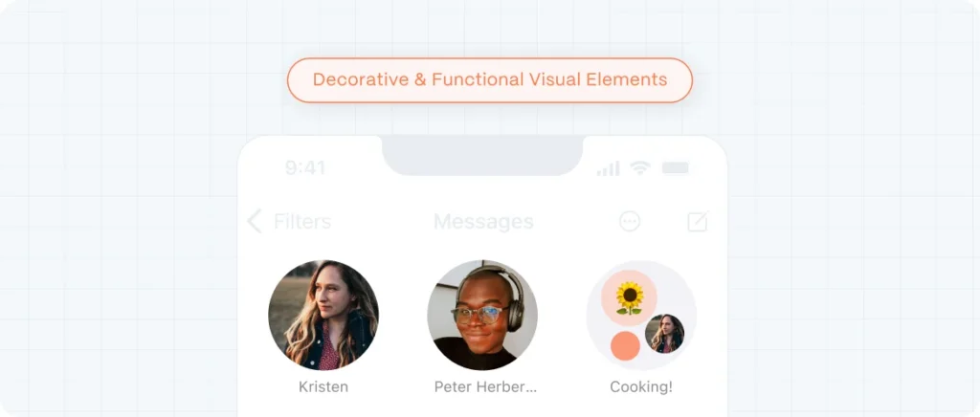980x417 pixels.
Task: Select the Cooking! group label
Action: tap(641, 387)
